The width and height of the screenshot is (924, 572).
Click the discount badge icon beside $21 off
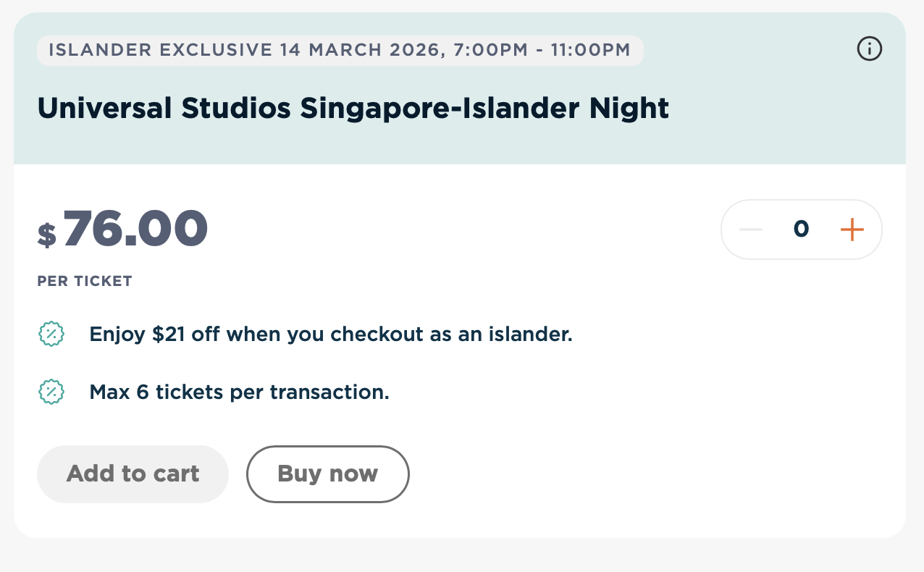point(51,335)
